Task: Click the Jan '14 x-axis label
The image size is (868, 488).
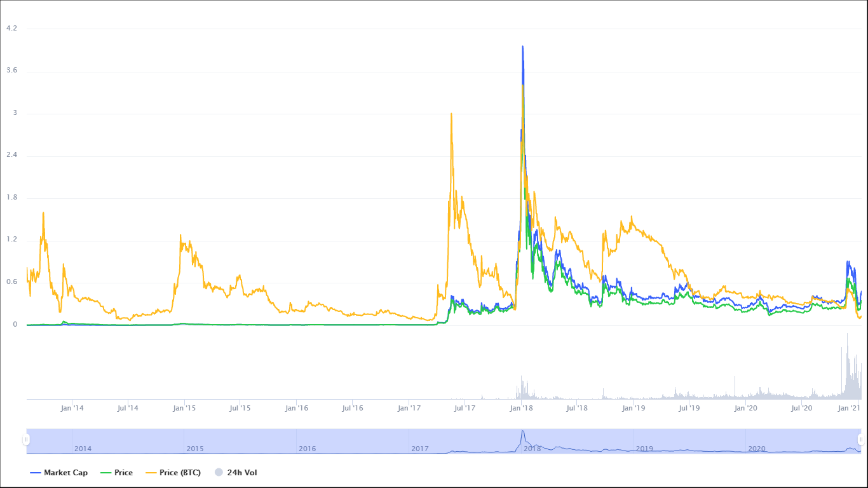Action: [x=72, y=408]
